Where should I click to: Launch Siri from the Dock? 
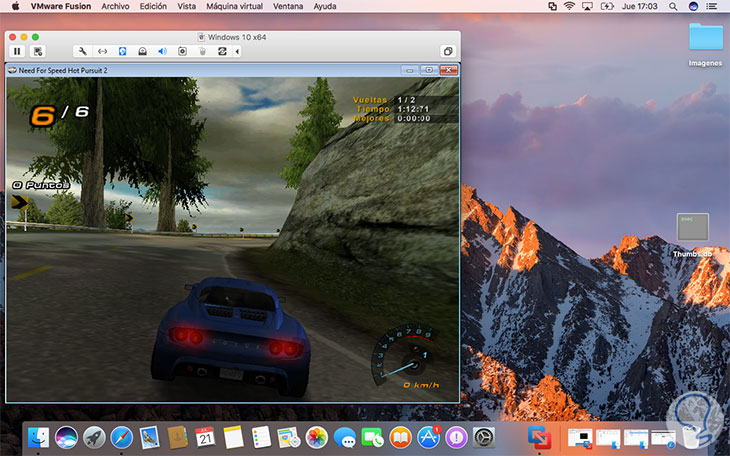coord(66,437)
